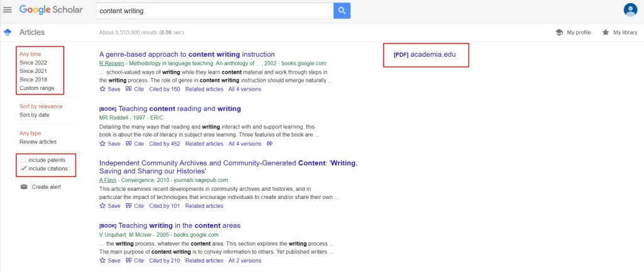The image size is (644, 272).
Task: Select Review articles filter
Action: tap(38, 142)
